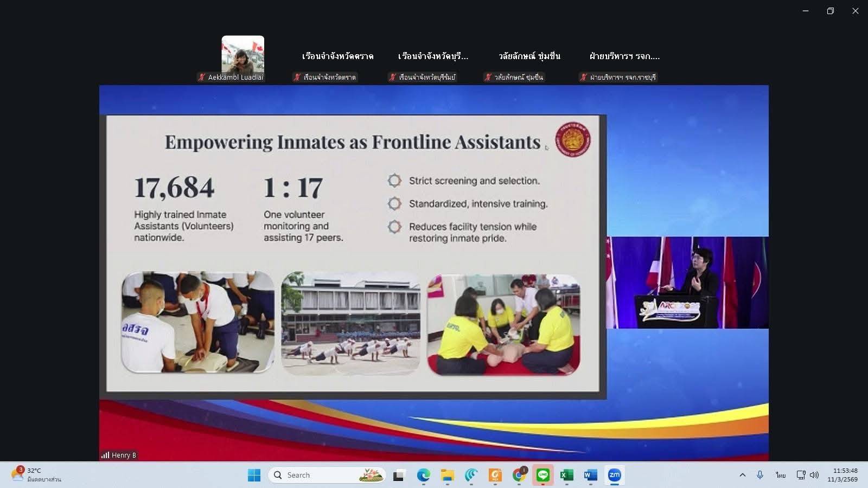Expand the hidden system tray icons chevron

[742, 475]
